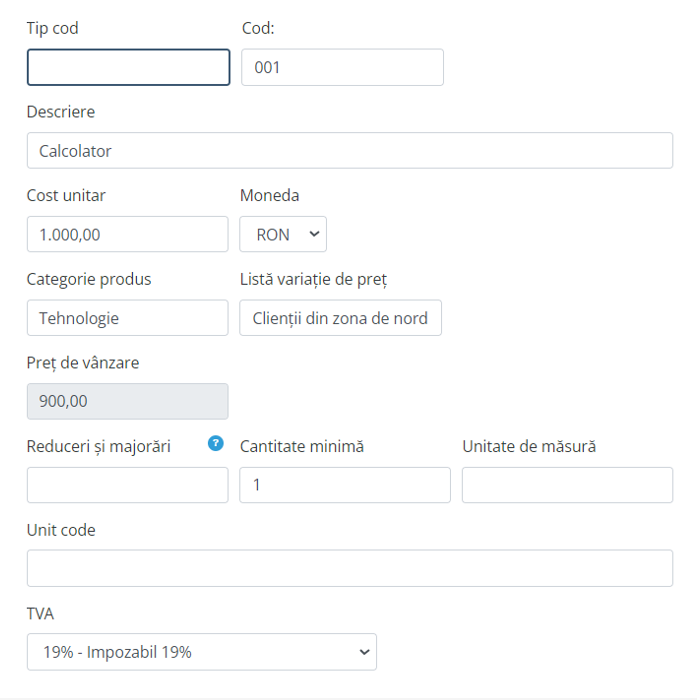
Task: Click into the Unit code field
Action: (349, 568)
